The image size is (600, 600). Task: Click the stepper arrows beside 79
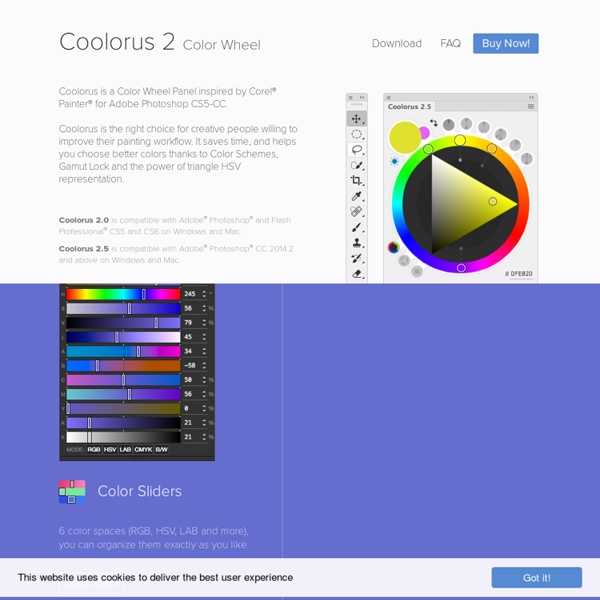(204, 323)
